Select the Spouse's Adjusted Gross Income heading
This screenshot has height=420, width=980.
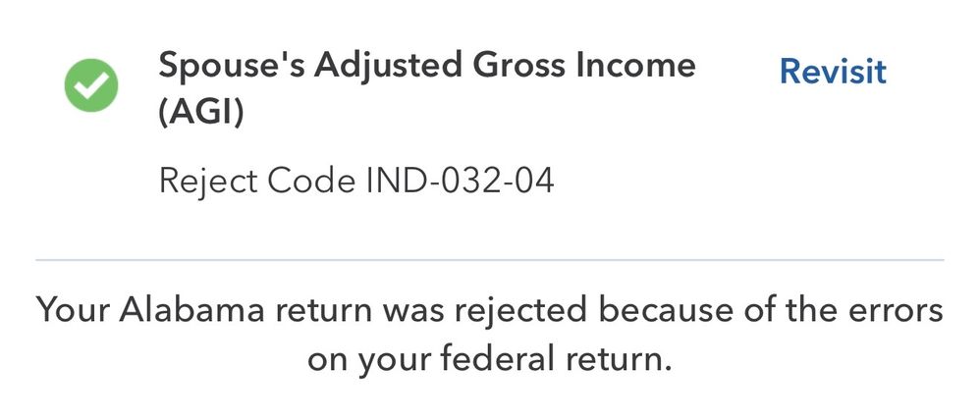click(427, 66)
